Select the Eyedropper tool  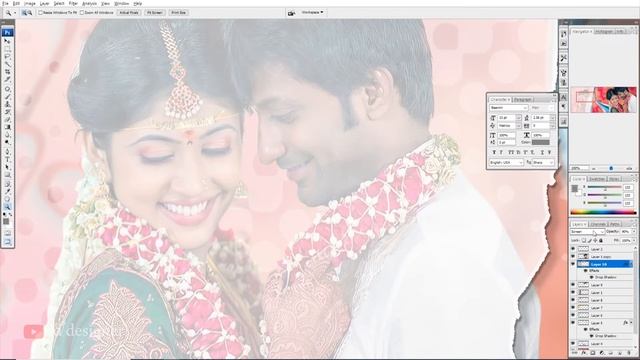[x=7, y=191]
